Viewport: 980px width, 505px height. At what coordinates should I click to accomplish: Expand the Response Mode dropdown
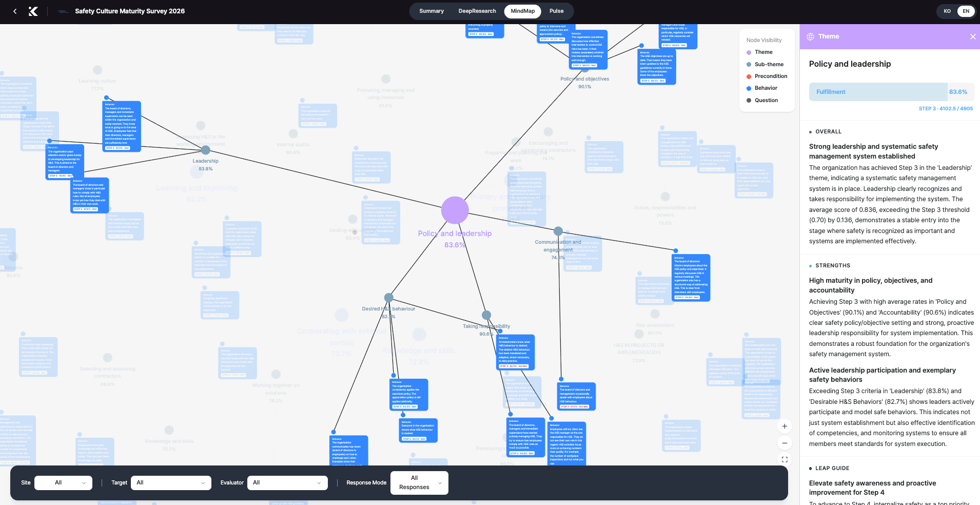point(420,483)
